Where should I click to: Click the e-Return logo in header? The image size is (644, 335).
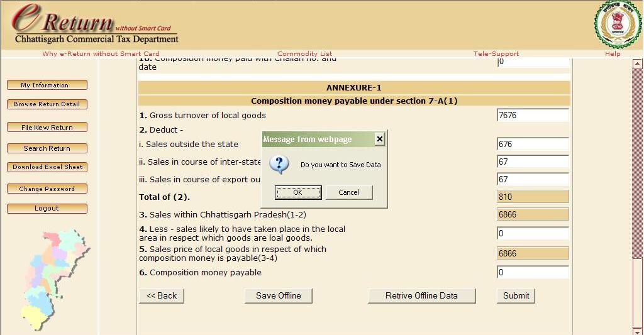(94, 25)
